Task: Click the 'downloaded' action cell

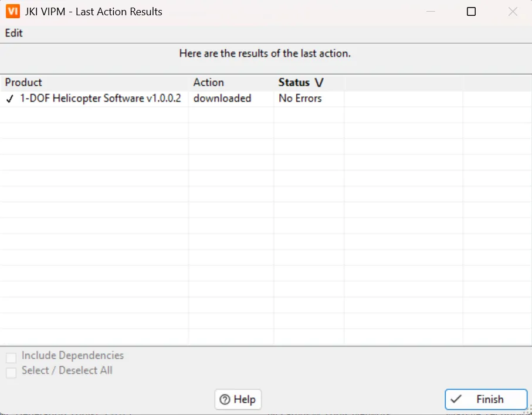Action: coord(222,98)
